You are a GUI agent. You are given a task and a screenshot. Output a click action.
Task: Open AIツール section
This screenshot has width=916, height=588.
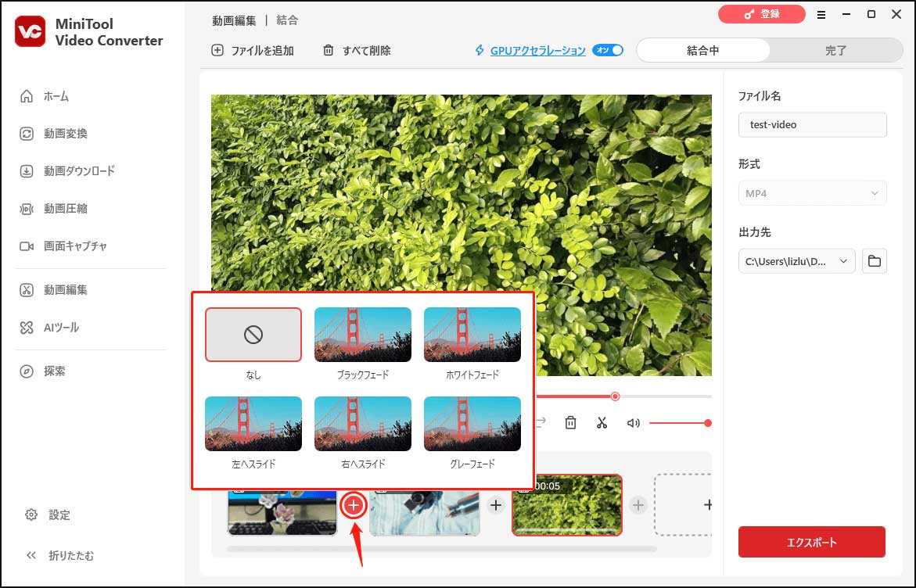pyautogui.click(x=49, y=328)
